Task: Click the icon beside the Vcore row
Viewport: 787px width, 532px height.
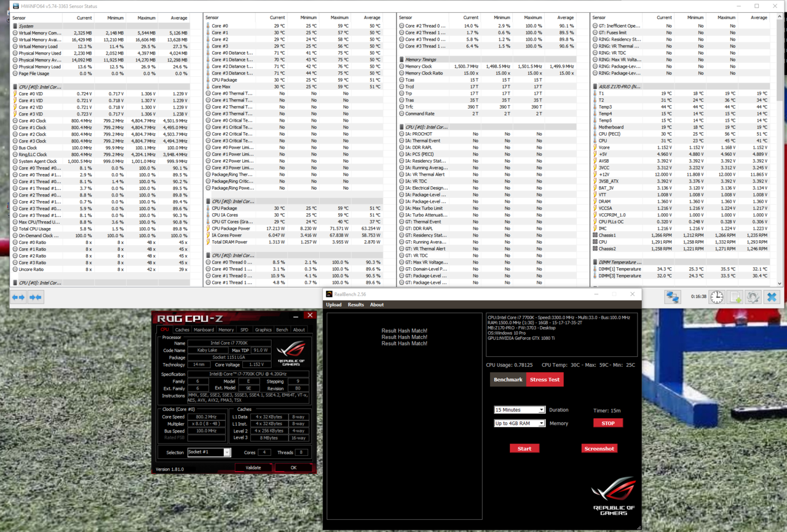Action: (595, 147)
